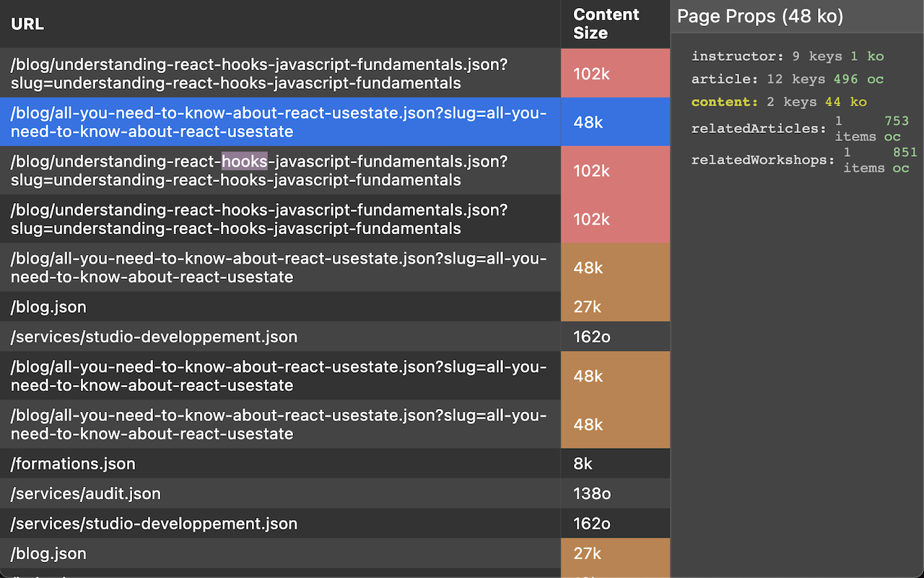This screenshot has width=924, height=578.
Task: Expand the highlighted content property
Action: tap(723, 102)
